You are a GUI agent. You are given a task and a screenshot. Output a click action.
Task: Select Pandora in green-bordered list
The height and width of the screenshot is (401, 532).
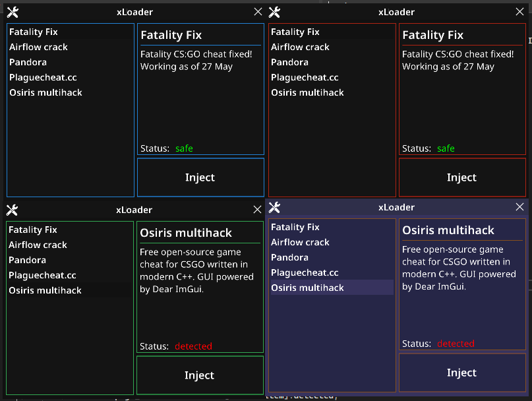coord(69,261)
